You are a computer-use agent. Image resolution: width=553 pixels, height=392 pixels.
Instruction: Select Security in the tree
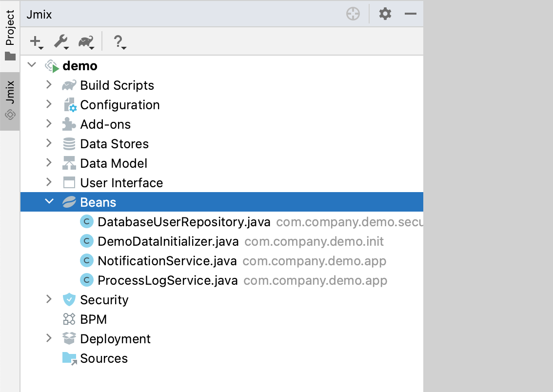[104, 300]
